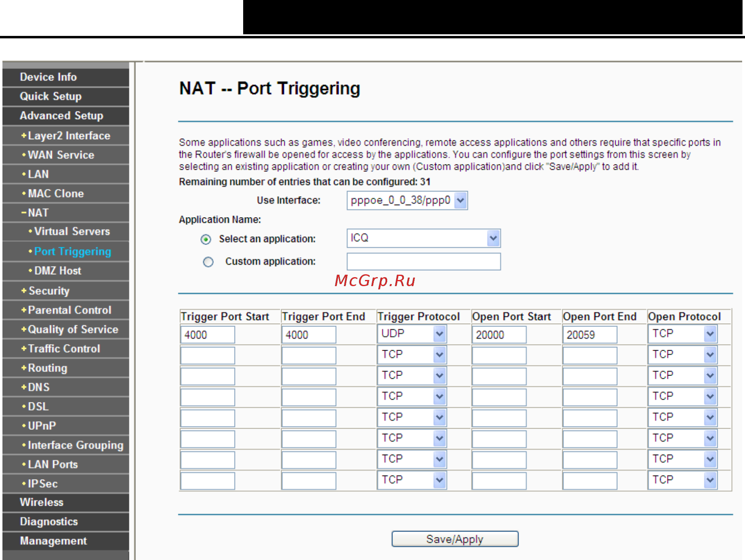Open Wireless section
745x560 pixels.
tap(42, 502)
